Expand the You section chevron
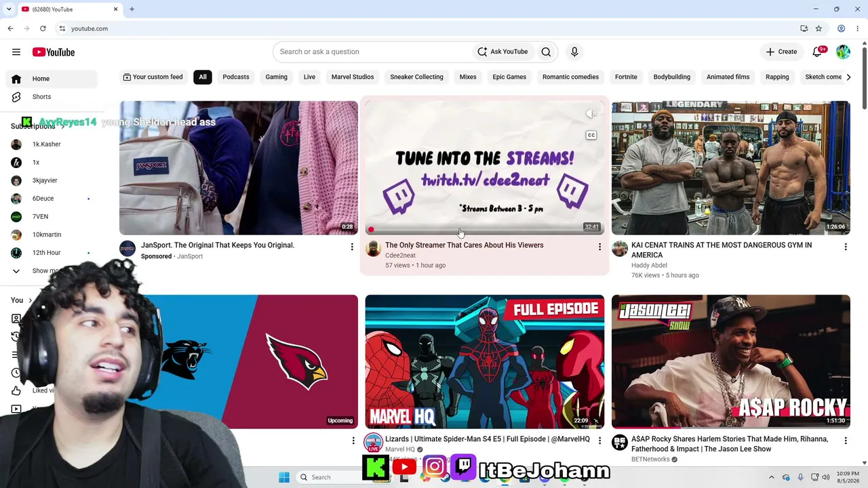 [30, 300]
